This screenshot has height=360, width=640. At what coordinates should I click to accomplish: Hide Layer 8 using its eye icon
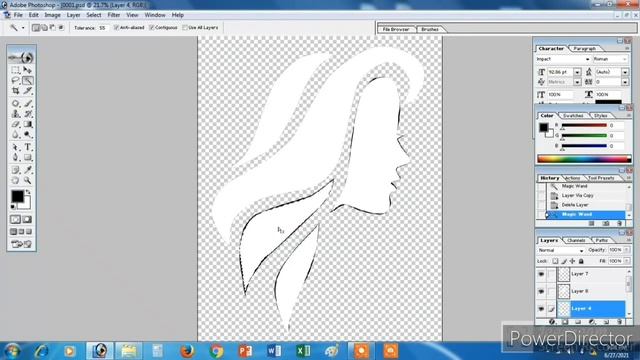click(x=541, y=291)
